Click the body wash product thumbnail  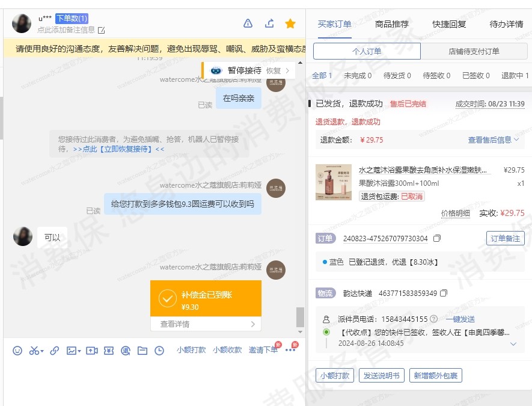pos(333,182)
